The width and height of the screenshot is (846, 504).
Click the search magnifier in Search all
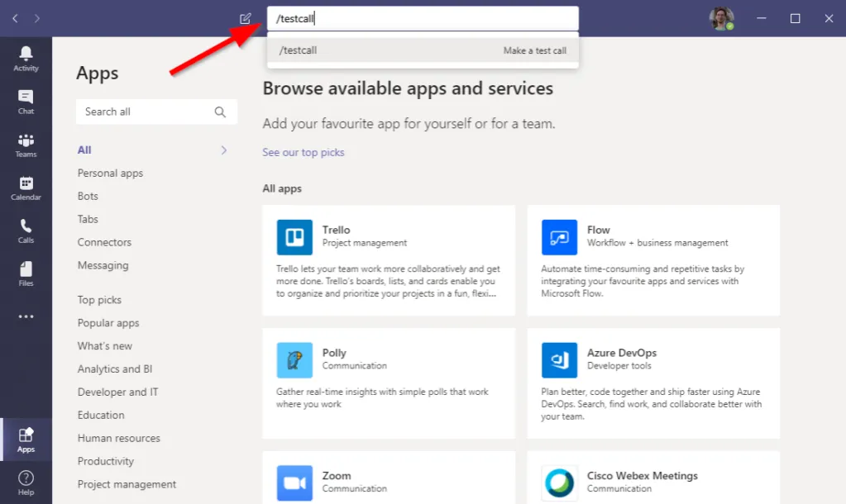tap(220, 112)
